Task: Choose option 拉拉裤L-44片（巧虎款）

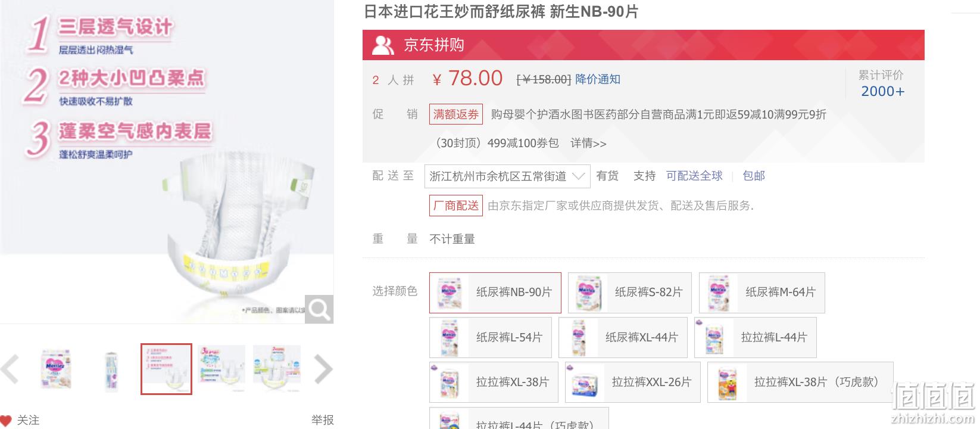Action: point(519,419)
